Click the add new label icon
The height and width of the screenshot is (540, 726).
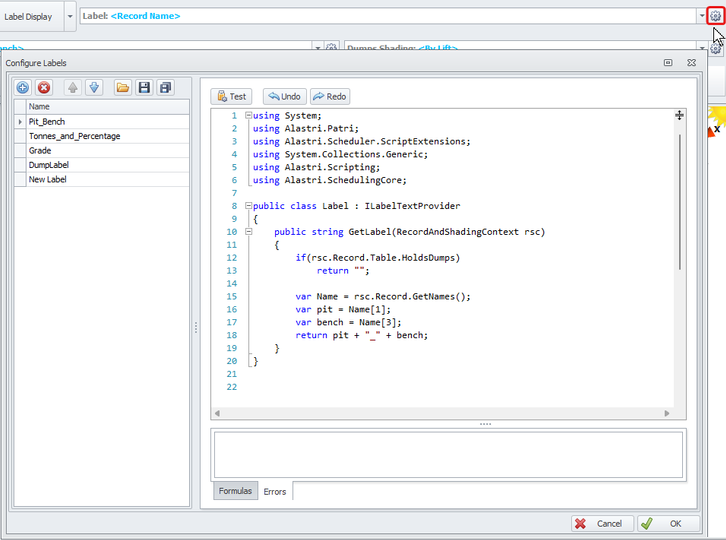pos(23,88)
